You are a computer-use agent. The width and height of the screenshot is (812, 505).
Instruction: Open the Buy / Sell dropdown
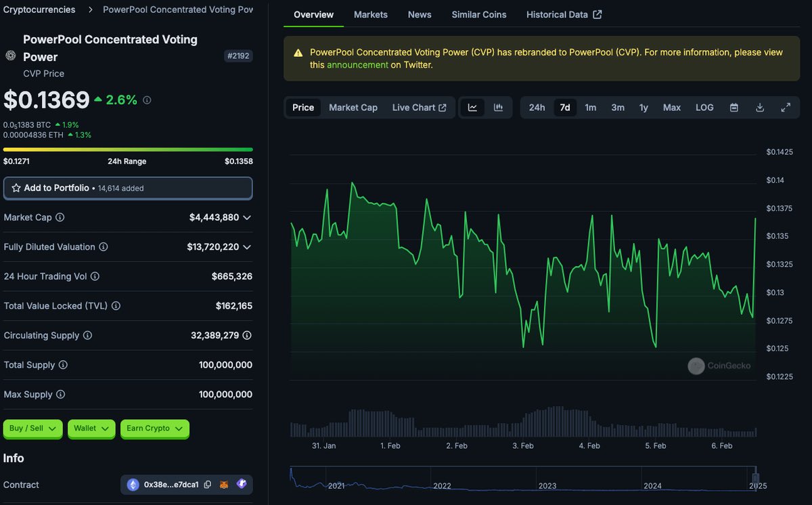click(33, 429)
